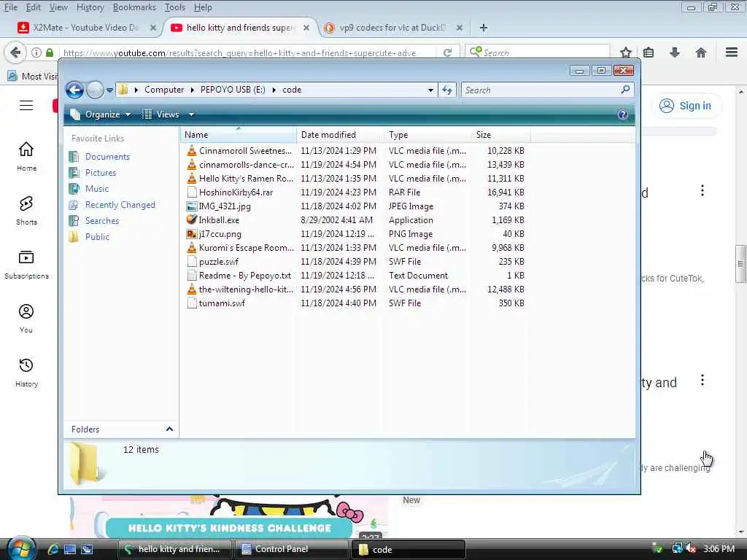747x560 pixels.
Task: Click muted volume icon in system tray
Action: coord(691,549)
